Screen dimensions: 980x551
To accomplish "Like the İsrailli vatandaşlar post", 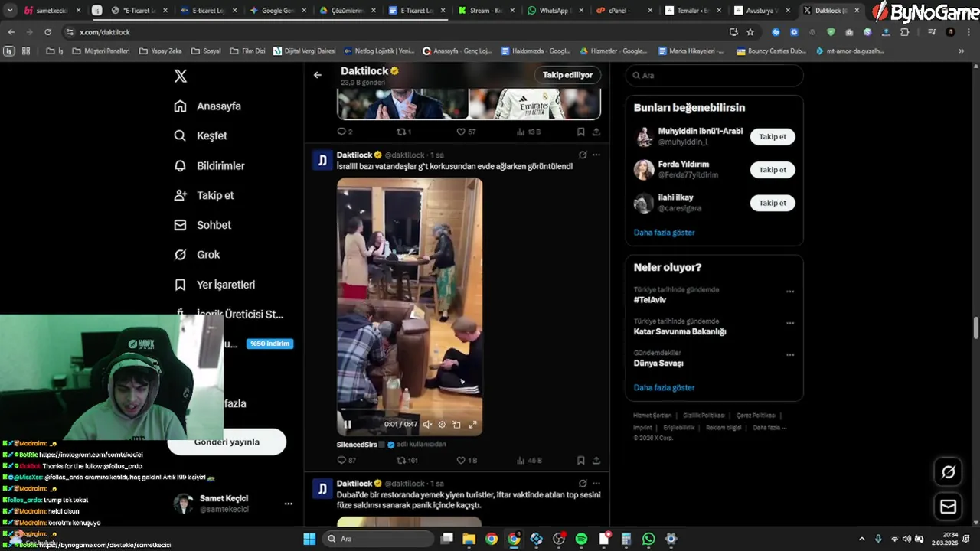I will click(x=466, y=461).
